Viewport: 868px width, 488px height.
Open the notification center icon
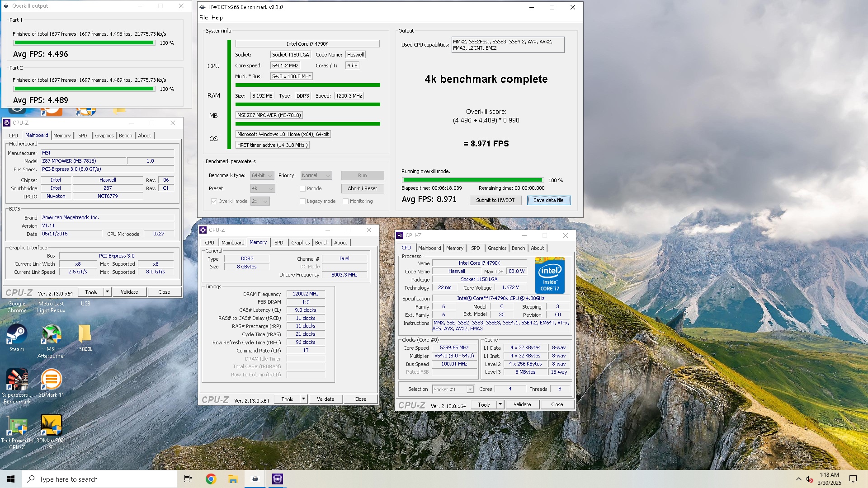click(x=853, y=479)
